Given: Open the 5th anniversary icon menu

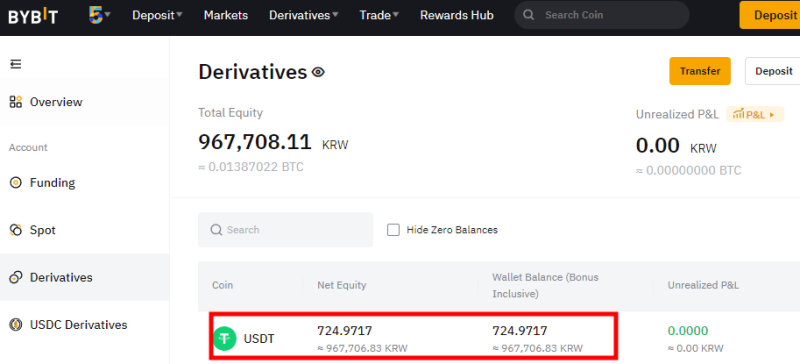Looking at the screenshot, I should 99,15.
